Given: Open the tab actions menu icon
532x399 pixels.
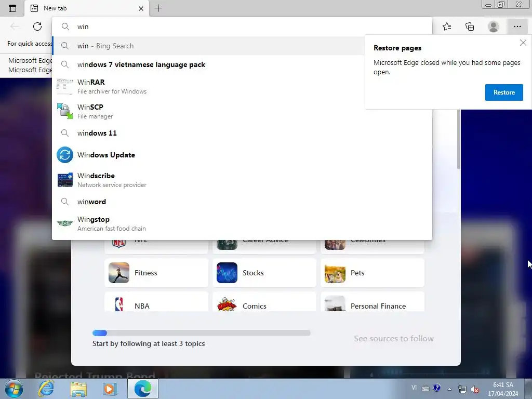Looking at the screenshot, I should (x=12, y=8).
